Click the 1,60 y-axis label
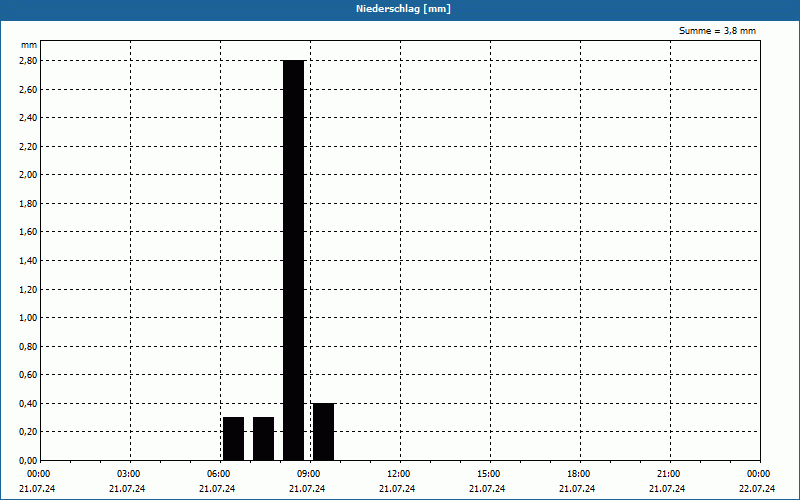 tap(29, 232)
